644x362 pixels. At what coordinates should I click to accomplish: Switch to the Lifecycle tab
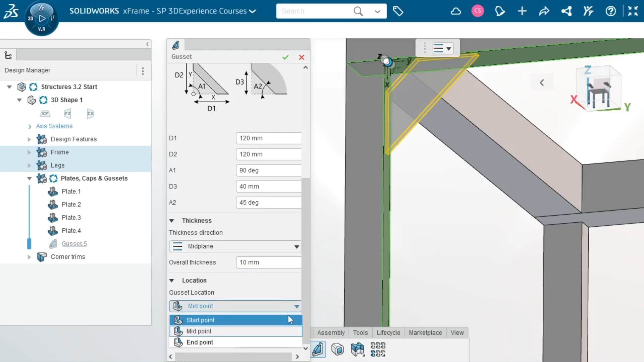pos(388,333)
